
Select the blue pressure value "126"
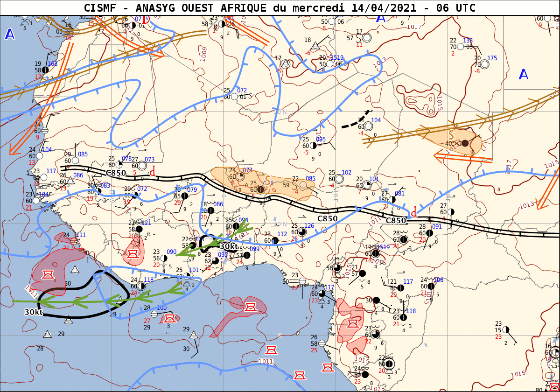[309, 226]
